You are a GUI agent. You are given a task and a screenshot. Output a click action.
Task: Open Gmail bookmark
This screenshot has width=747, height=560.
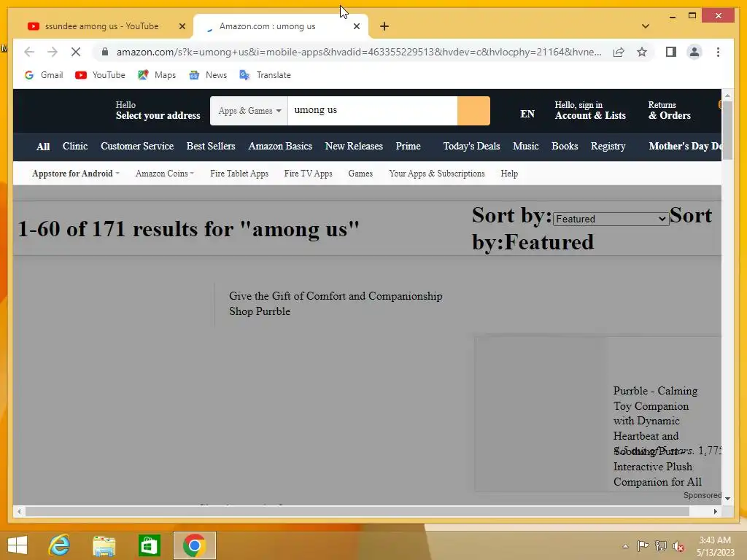pos(44,75)
